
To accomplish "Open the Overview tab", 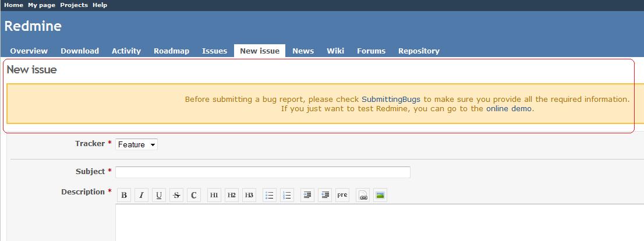I will coord(29,51).
